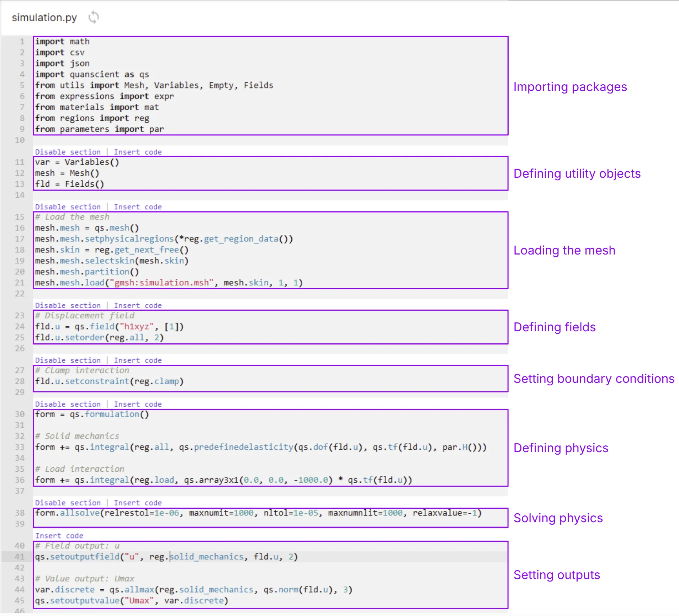This screenshot has width=679, height=616.
Task: Disable the Load the mesh section
Action: (x=68, y=207)
